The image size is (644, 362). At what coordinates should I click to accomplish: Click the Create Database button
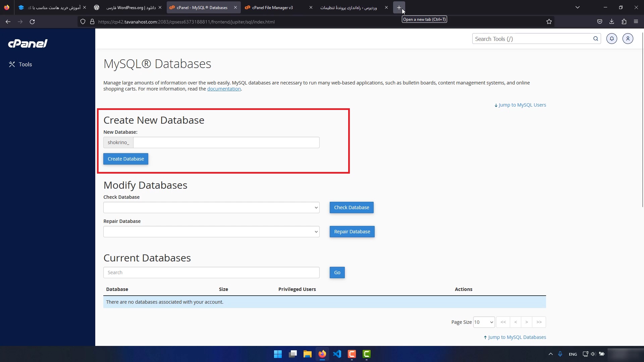click(126, 159)
